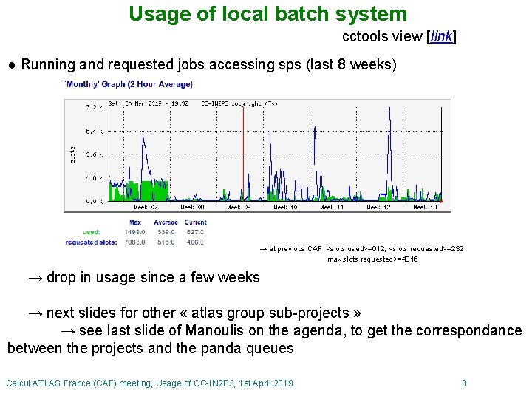
Task: Click the 7.2 k y-axis label
Action: 94,107
